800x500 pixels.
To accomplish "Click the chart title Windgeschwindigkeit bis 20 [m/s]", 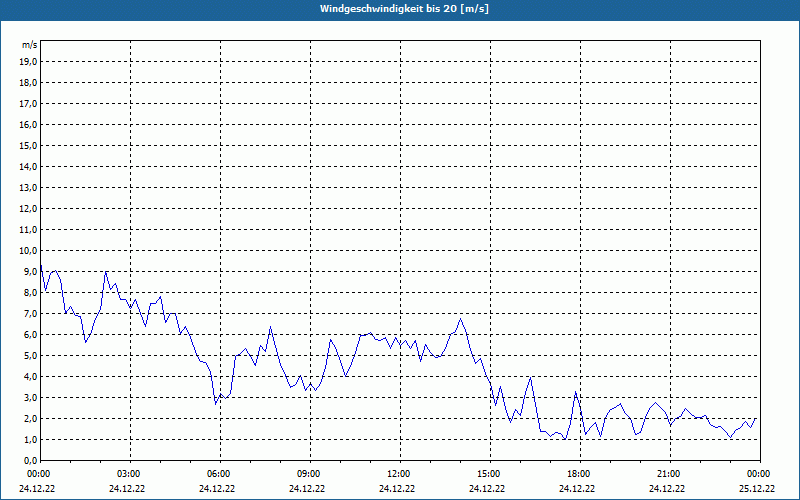I will [x=404, y=9].
